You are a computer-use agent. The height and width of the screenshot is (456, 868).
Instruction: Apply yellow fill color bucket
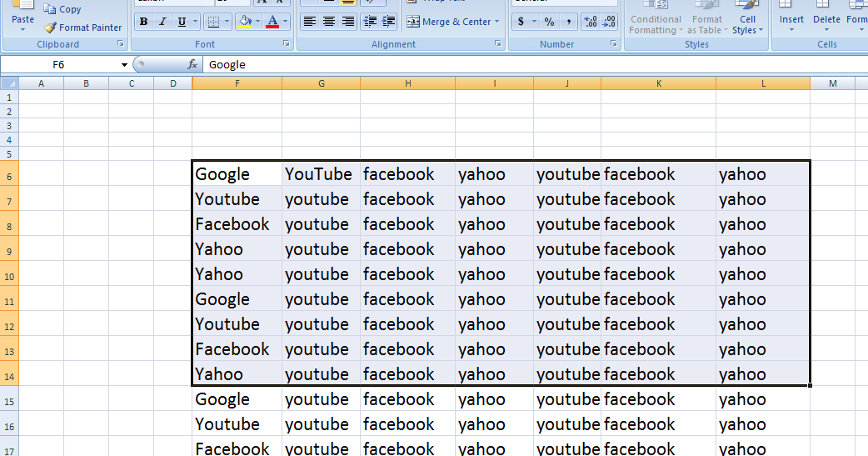245,23
